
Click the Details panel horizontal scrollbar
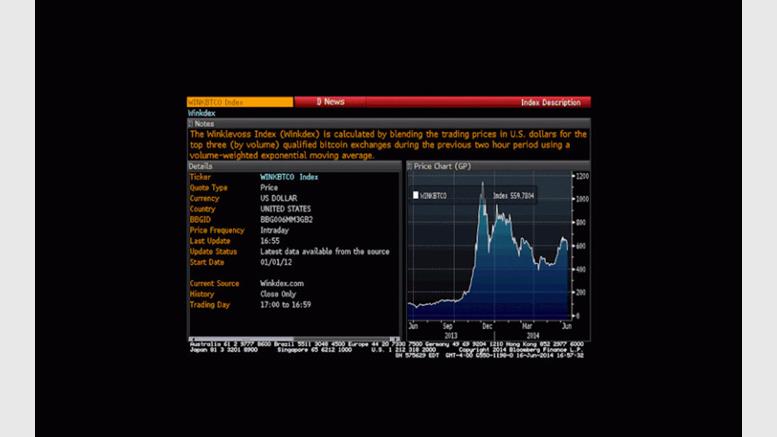pos(294,339)
